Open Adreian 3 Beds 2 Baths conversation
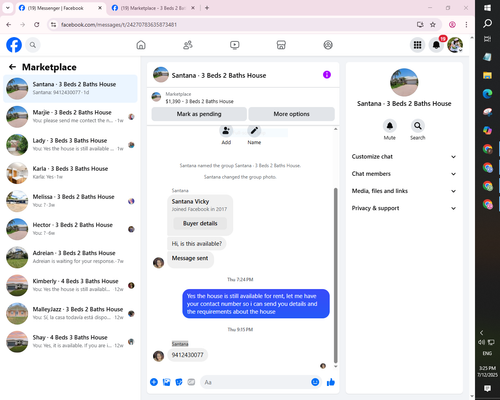The width and height of the screenshot is (500, 400). [70, 257]
